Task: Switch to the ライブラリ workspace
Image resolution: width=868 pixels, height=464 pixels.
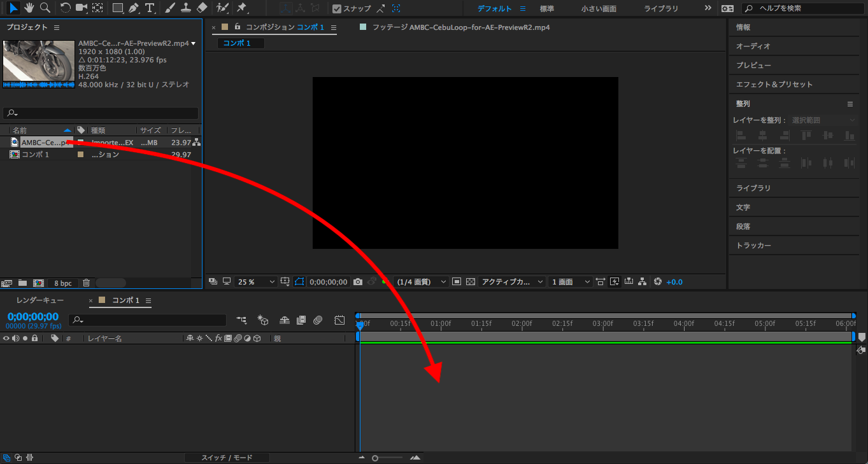Action: tap(661, 9)
